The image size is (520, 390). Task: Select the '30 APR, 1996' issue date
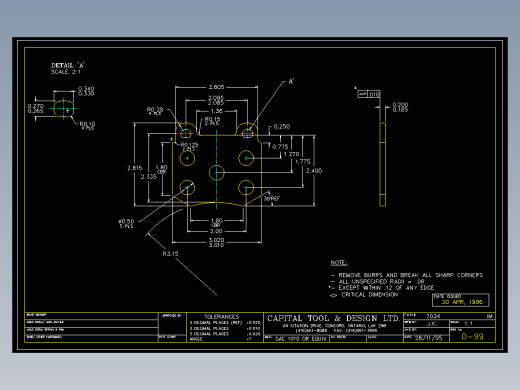pyautogui.click(x=462, y=302)
